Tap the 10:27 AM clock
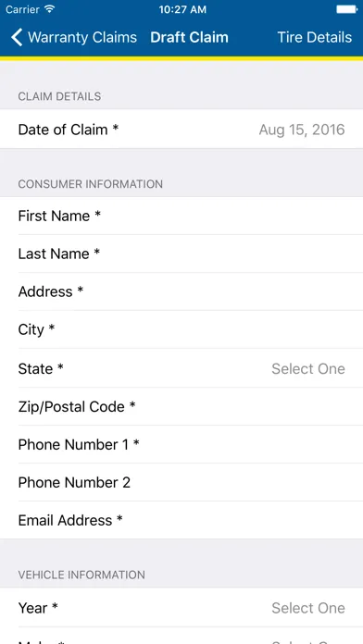 [x=182, y=9]
